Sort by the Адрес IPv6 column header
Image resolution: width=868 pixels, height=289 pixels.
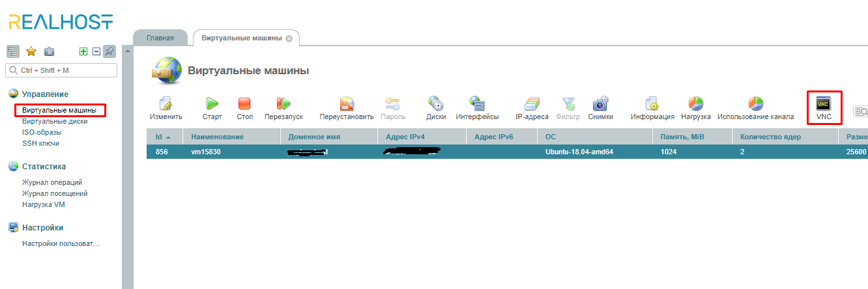tap(502, 137)
